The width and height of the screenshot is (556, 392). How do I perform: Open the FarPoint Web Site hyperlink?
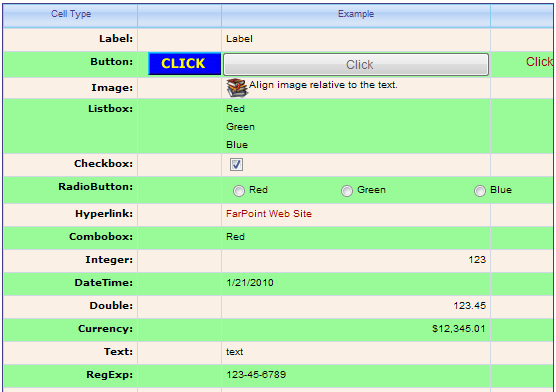coord(269,214)
